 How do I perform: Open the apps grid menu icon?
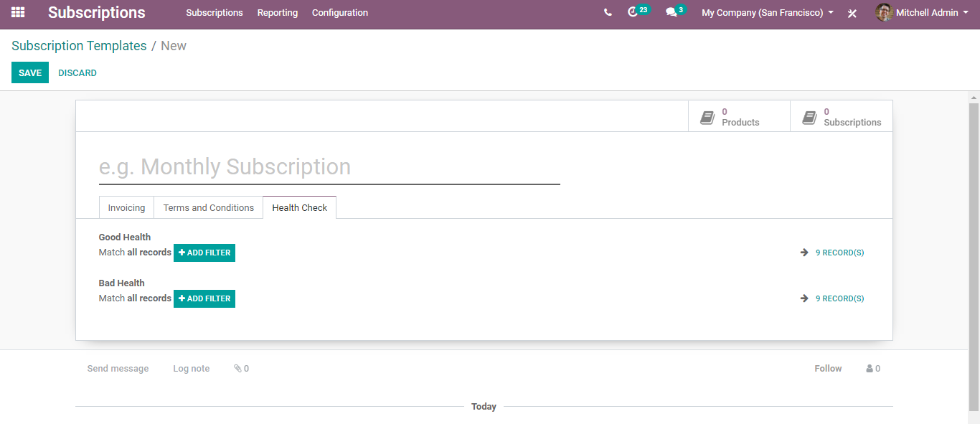18,12
